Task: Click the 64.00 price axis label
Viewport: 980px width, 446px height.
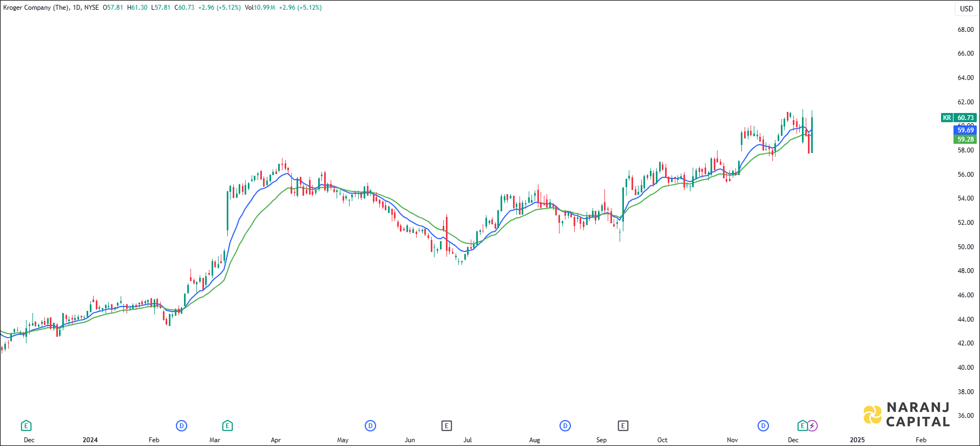Action: coord(965,78)
